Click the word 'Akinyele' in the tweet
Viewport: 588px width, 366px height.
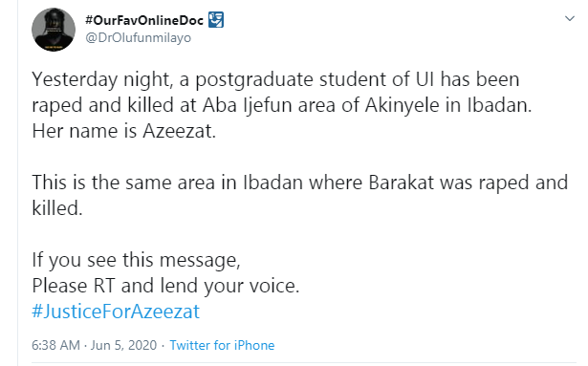point(402,106)
